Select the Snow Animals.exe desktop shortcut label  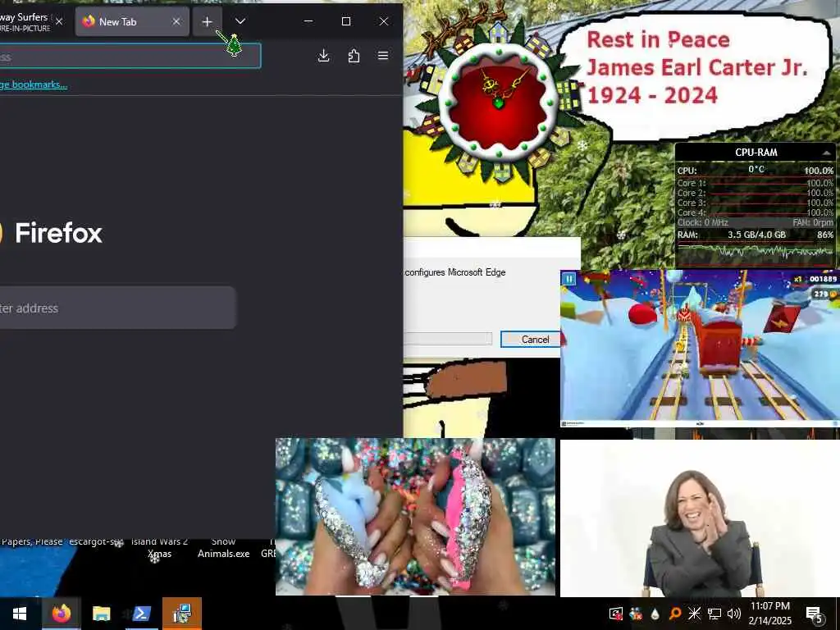click(223, 547)
